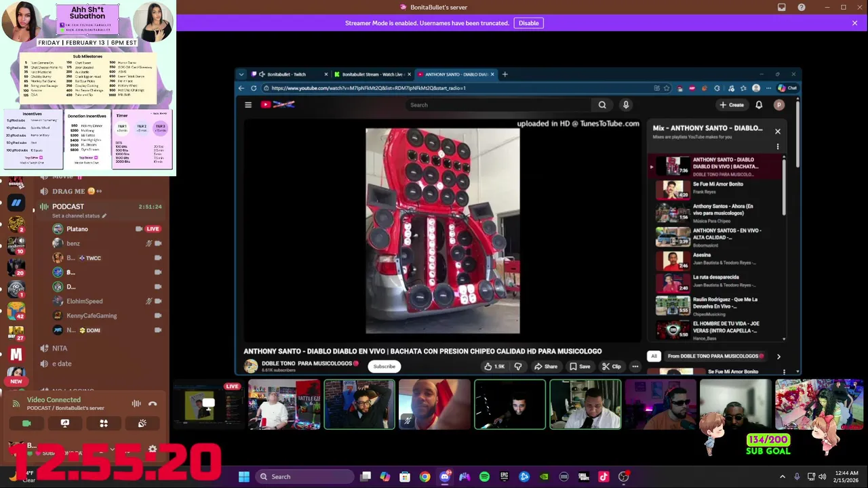This screenshot has width=868, height=488.
Task: Start an activity in Discord voice panel
Action: click(104, 423)
